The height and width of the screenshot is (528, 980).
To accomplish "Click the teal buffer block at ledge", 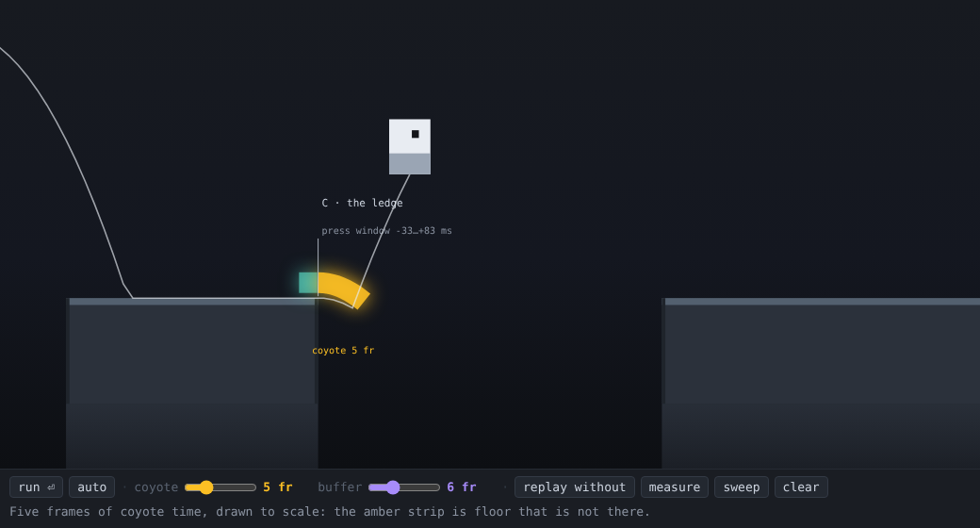I will pyautogui.click(x=308, y=283).
